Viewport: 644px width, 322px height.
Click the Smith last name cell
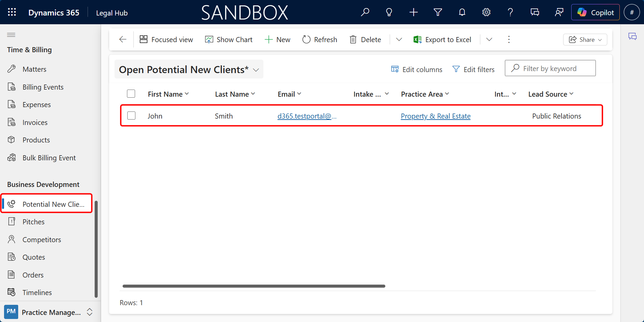coord(224,116)
